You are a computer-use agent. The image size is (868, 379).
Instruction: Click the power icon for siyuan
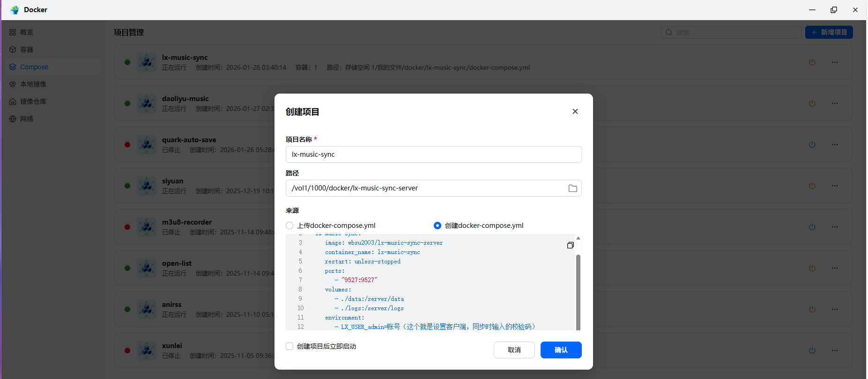pos(812,186)
